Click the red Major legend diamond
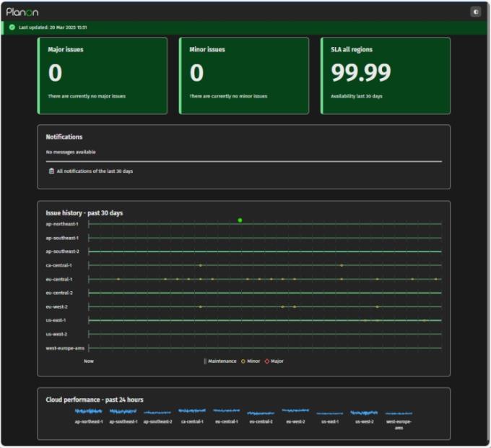Screen dimensions: 491x448 coord(266,361)
